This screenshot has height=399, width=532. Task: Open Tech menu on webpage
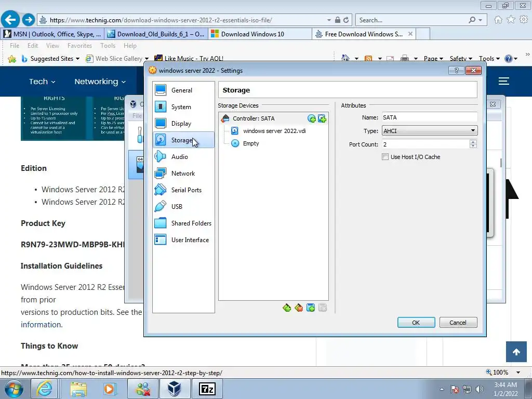click(x=42, y=82)
